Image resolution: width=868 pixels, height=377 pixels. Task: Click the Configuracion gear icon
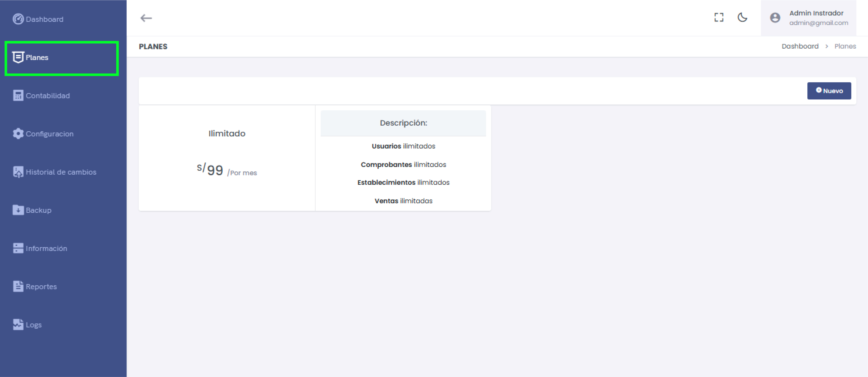click(18, 134)
